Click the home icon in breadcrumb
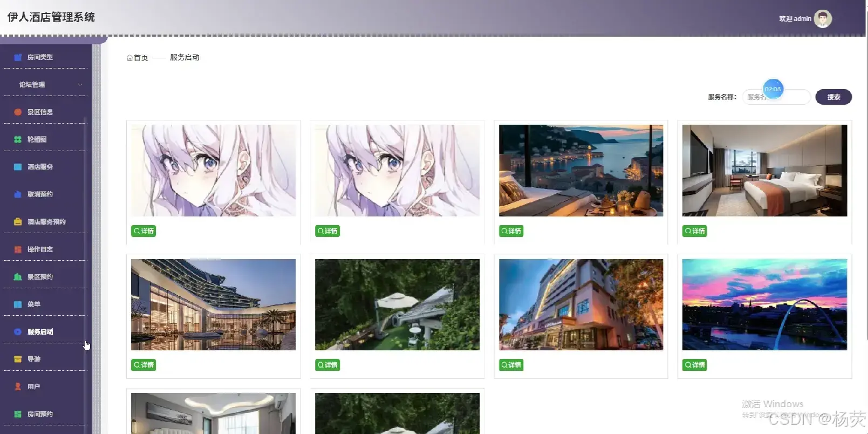Screen dimensions: 868x434 click(130, 58)
